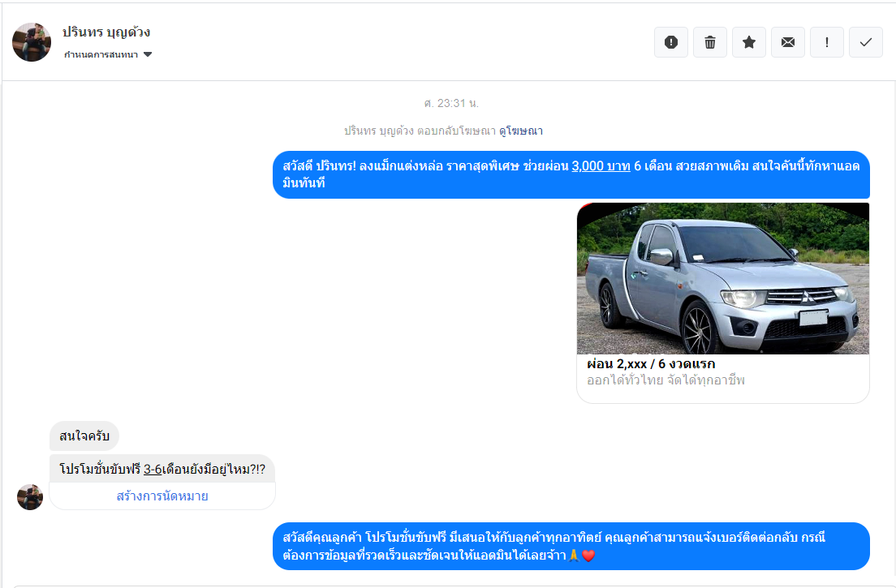The image size is (896, 588).
Task: Click ad subtitle ออกได้ทั่วไทย จัดได้ทุกอาชีพ
Action: click(x=666, y=380)
